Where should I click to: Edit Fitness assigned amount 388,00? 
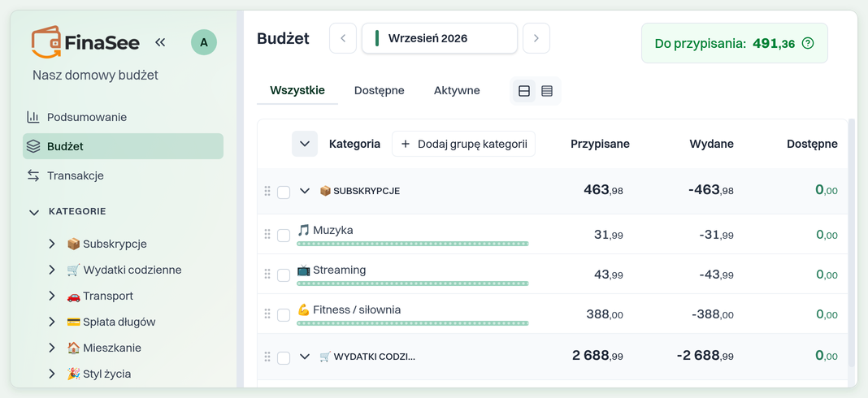click(x=605, y=314)
